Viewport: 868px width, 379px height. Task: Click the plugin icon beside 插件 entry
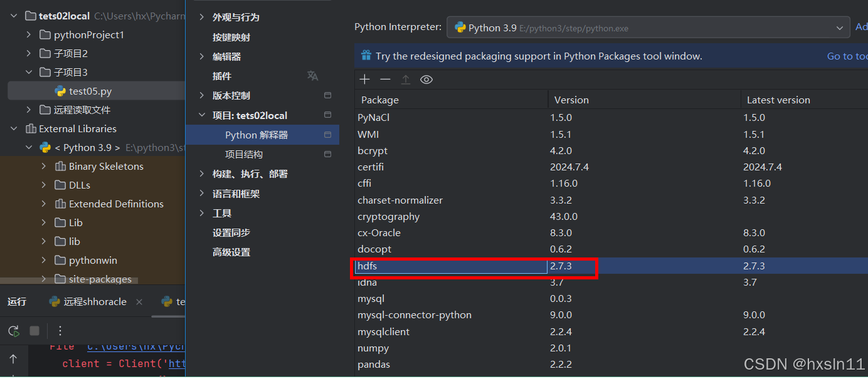tap(312, 75)
